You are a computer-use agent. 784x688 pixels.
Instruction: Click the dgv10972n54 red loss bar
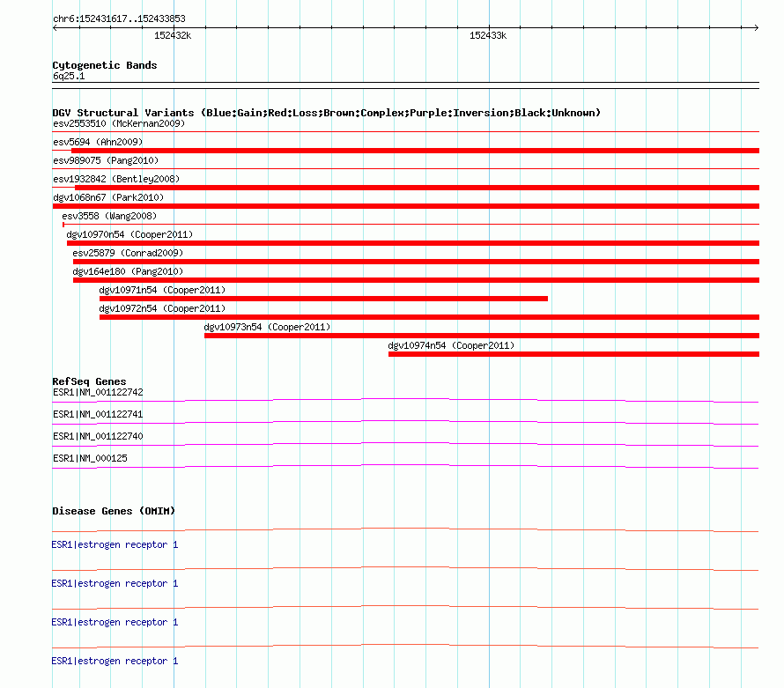[430, 317]
